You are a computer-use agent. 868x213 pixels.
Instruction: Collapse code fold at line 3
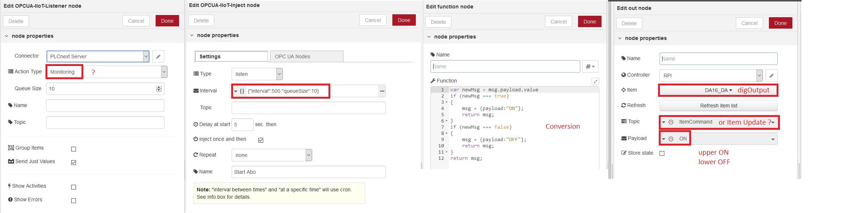click(446, 102)
